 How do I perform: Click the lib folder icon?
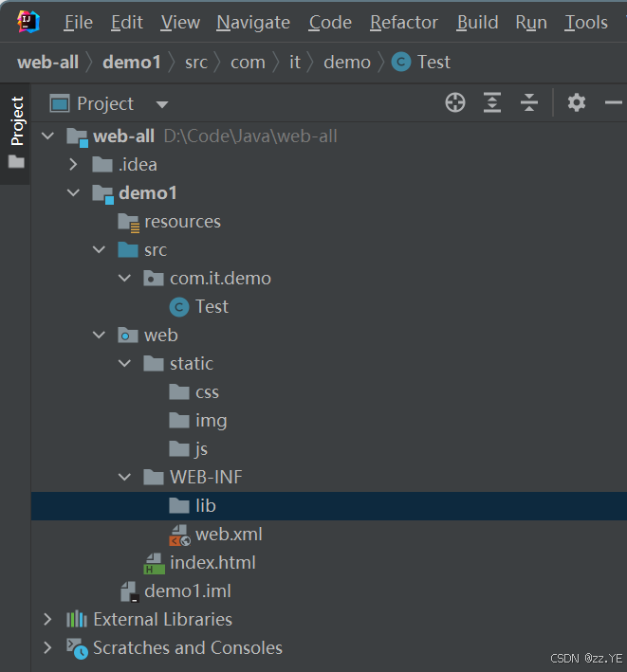coord(179,506)
